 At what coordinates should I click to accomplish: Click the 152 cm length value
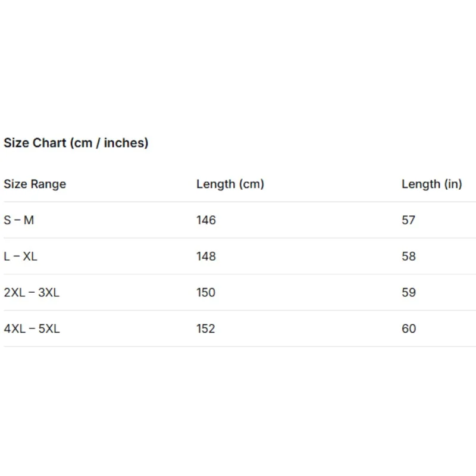tap(206, 328)
